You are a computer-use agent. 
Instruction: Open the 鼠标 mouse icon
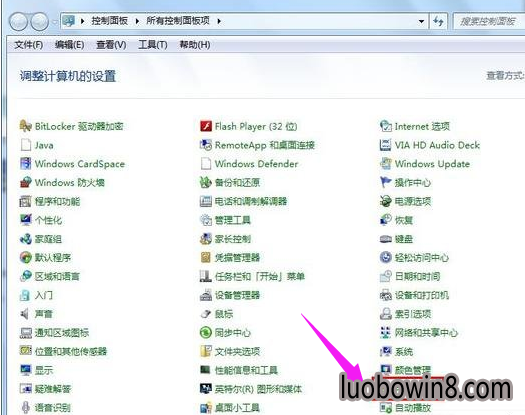pyautogui.click(x=206, y=314)
